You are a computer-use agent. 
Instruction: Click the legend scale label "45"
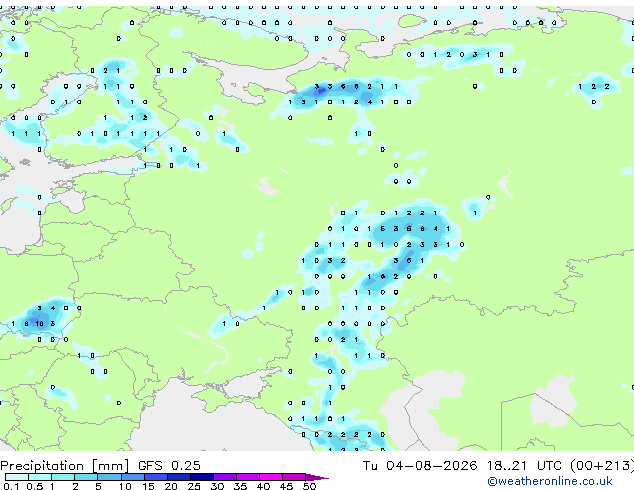point(287,486)
